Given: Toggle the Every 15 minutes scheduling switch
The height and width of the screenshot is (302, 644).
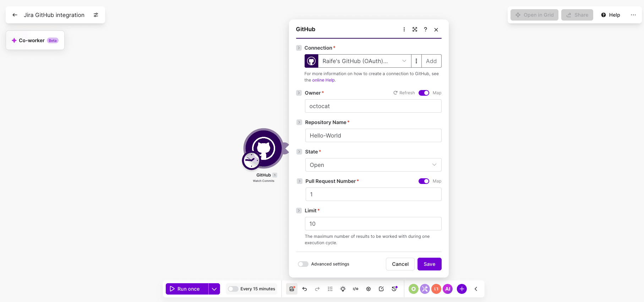Looking at the screenshot, I should (x=233, y=289).
